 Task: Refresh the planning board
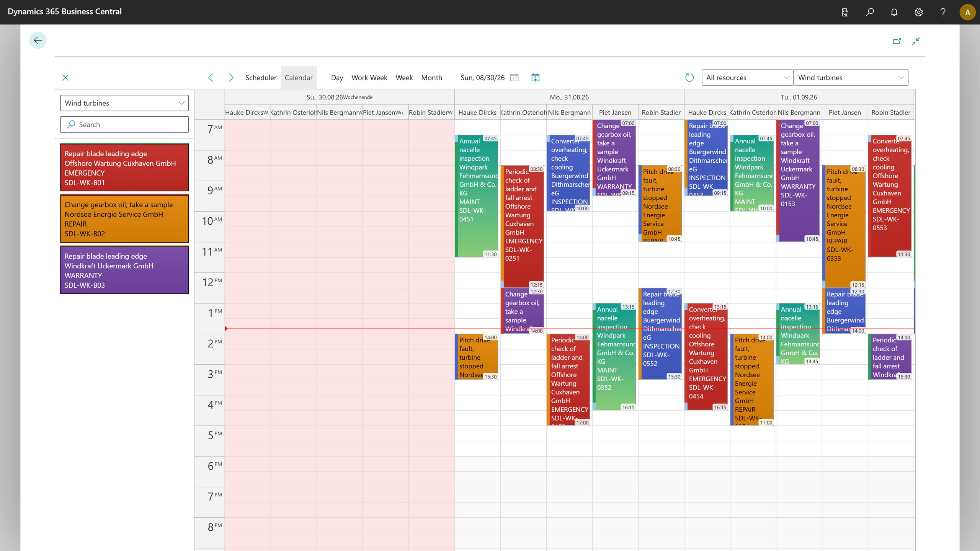689,77
